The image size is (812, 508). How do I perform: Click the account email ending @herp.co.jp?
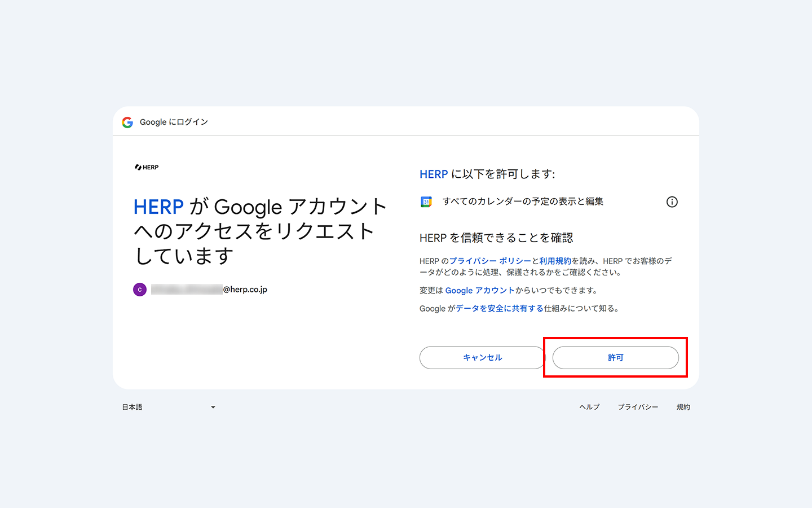[x=209, y=290]
